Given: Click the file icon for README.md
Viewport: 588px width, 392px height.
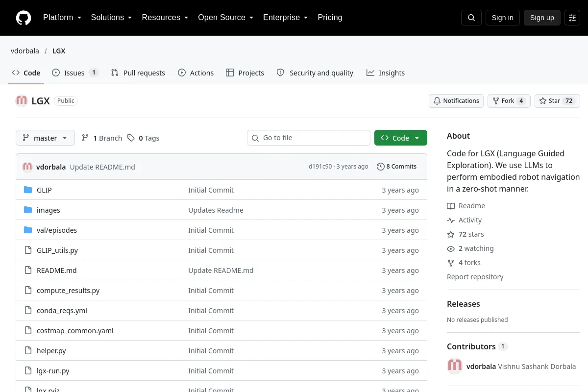Looking at the screenshot, I should point(28,270).
